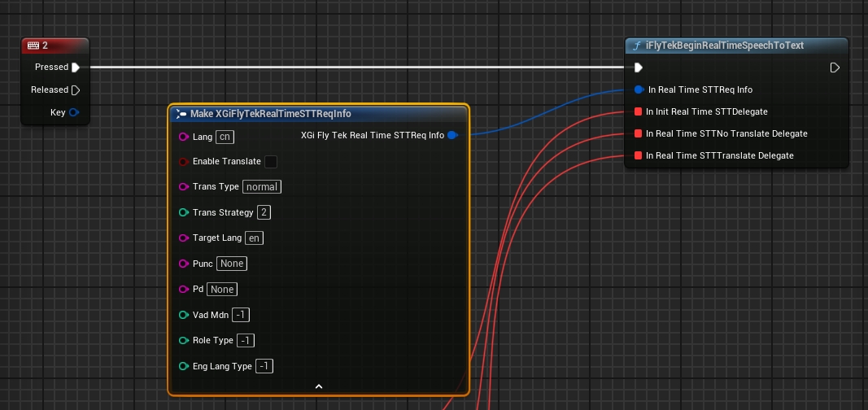Edit the Trans Type field showing normal
The height and width of the screenshot is (410, 868).
tap(262, 187)
